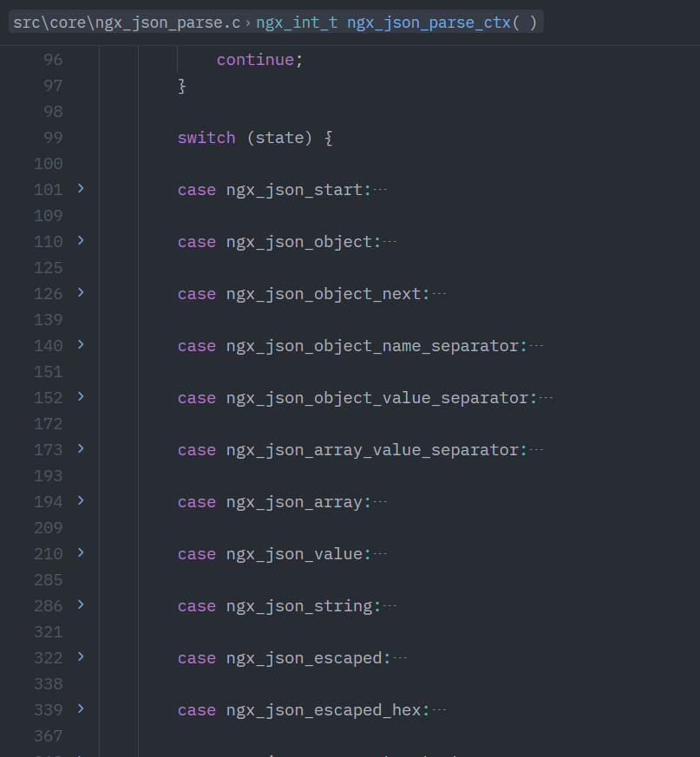
Task: Click the fold ellipsis after ngx_json_value
Action: point(380,554)
